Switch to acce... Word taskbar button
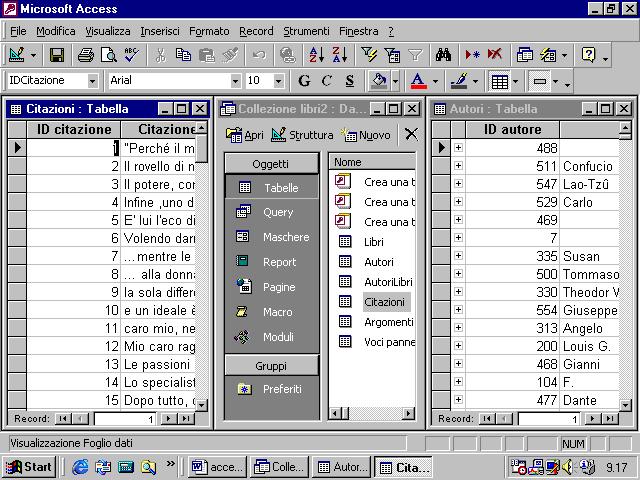640x480 pixels. click(218, 467)
